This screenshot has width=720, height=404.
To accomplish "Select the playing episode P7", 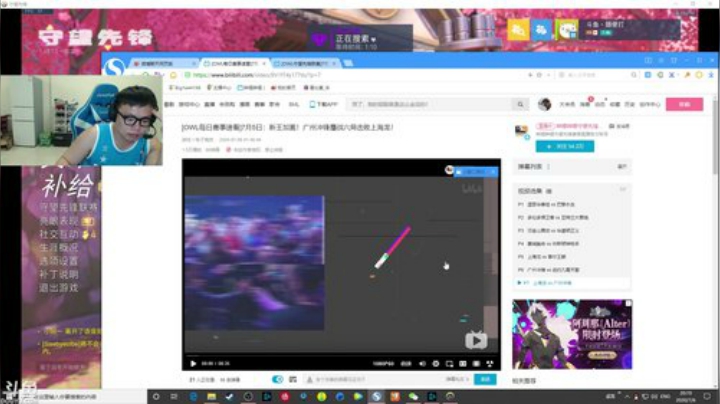I will coord(571,283).
